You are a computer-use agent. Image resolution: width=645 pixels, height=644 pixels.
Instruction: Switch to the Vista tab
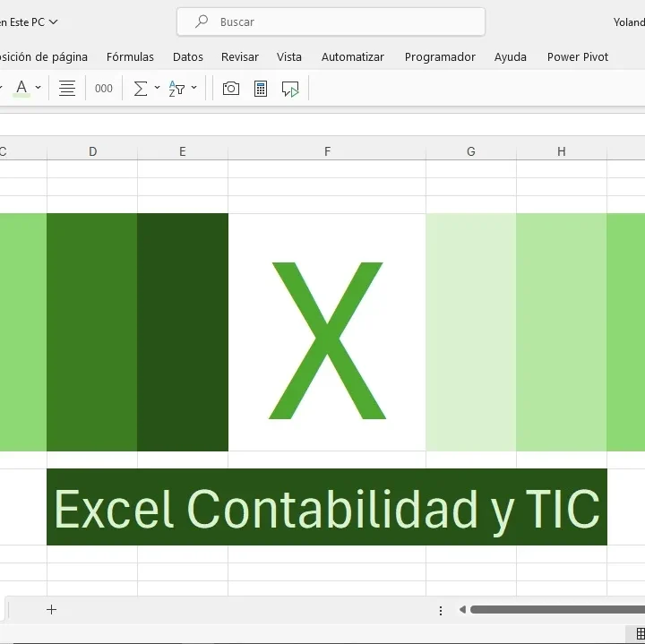point(289,56)
